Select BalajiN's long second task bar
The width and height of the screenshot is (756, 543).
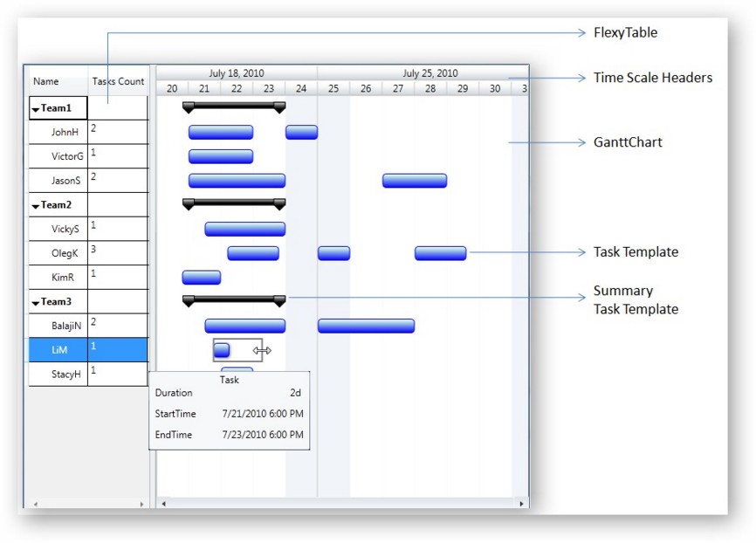(366, 326)
